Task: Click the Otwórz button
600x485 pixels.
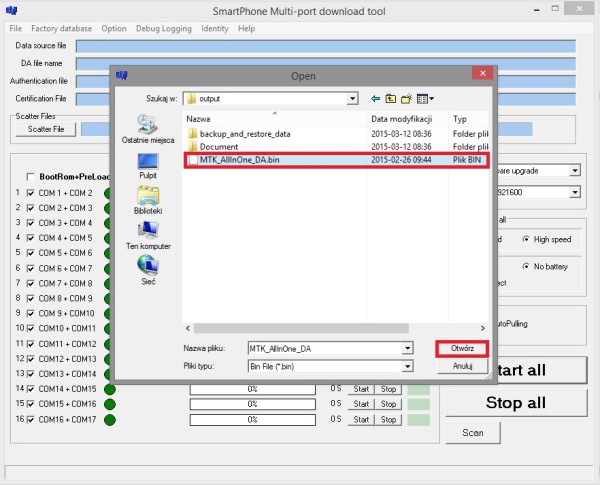Action: pos(462,348)
